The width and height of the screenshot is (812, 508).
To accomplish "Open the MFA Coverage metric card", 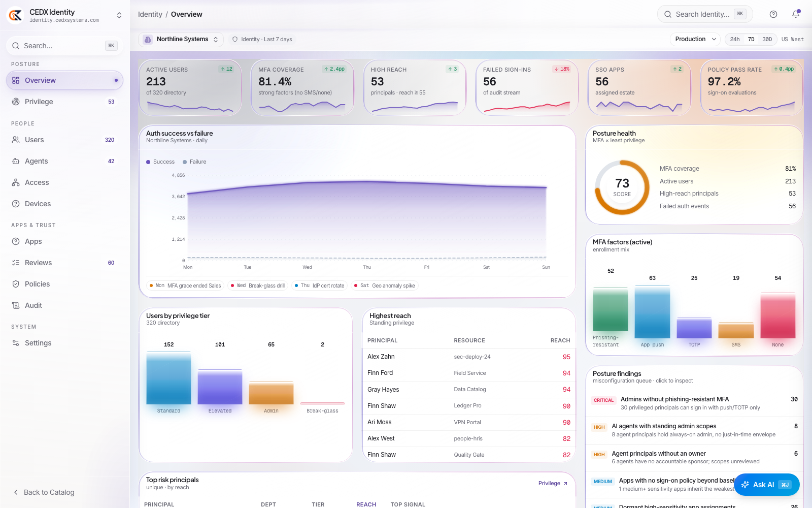I will 302,88.
